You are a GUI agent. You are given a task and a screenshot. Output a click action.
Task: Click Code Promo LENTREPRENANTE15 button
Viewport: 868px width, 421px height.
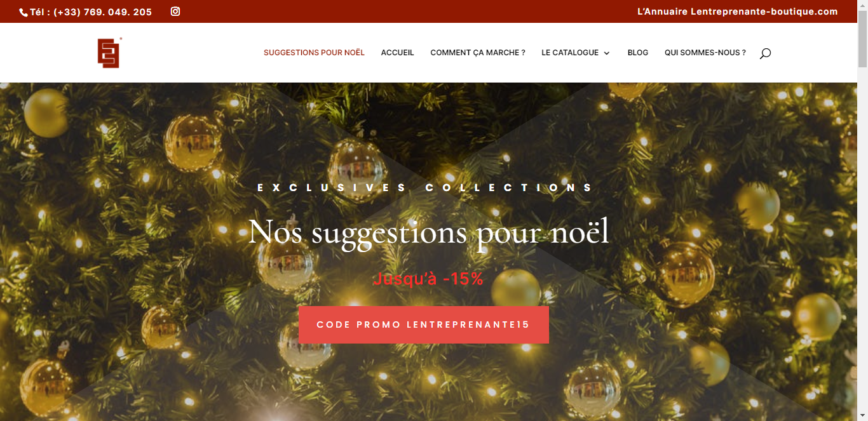pos(424,324)
